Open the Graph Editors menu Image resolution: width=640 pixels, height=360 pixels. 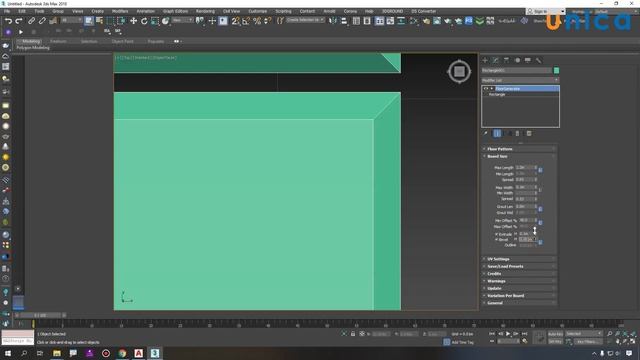pyautogui.click(x=176, y=11)
